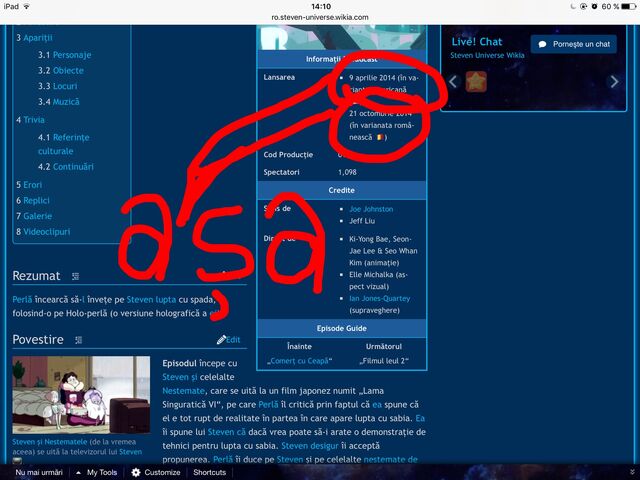This screenshot has width=640, height=480.
Task: Click the Povestire section anchor icon
Action: [78, 340]
